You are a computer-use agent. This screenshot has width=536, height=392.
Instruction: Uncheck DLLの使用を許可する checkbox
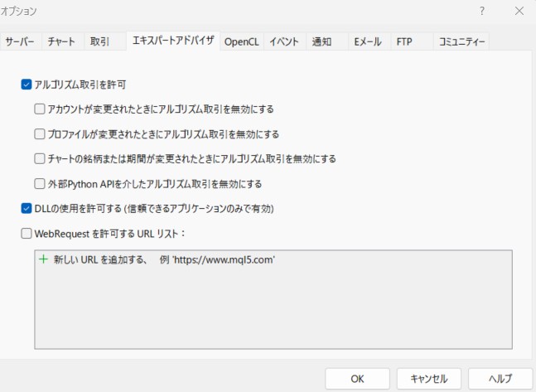(x=27, y=208)
